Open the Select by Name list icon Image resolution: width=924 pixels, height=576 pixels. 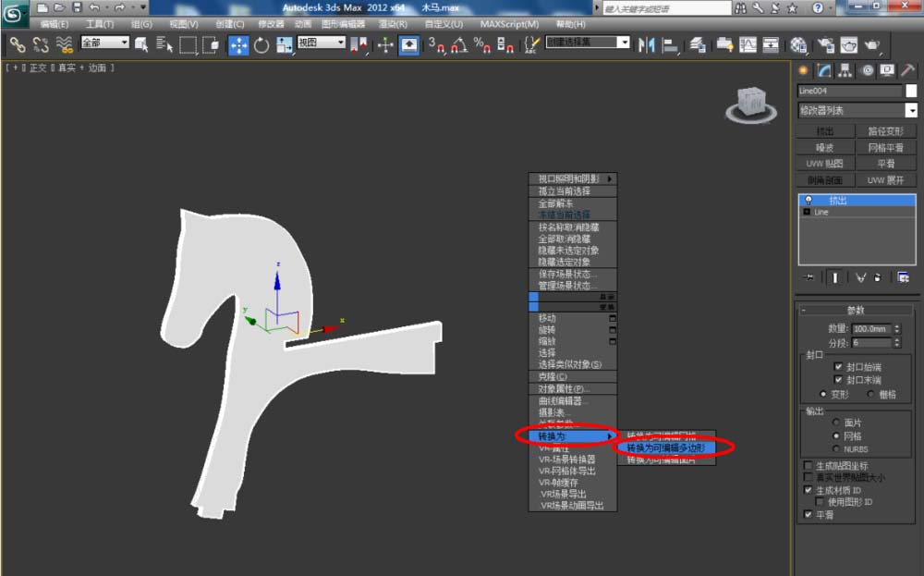[x=164, y=44]
